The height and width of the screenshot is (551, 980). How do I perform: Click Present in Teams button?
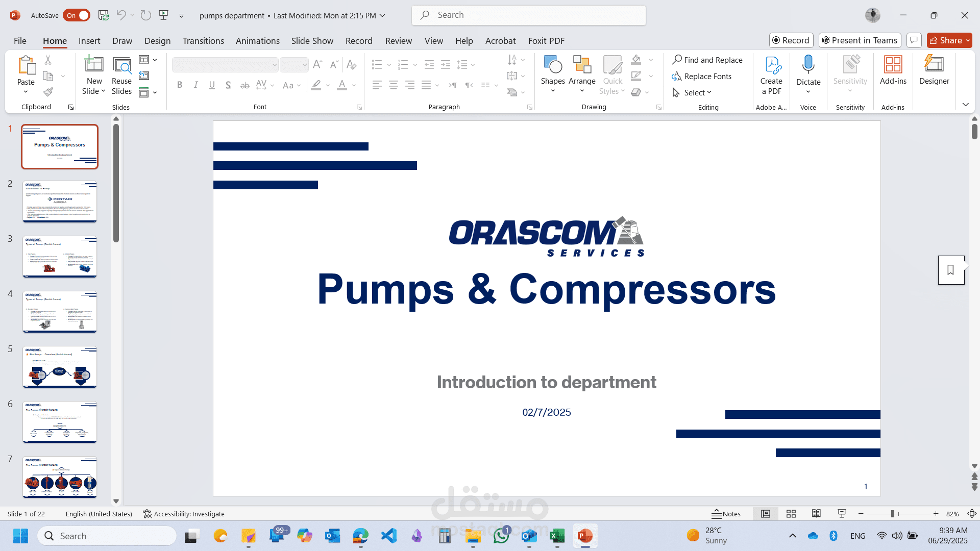(860, 40)
